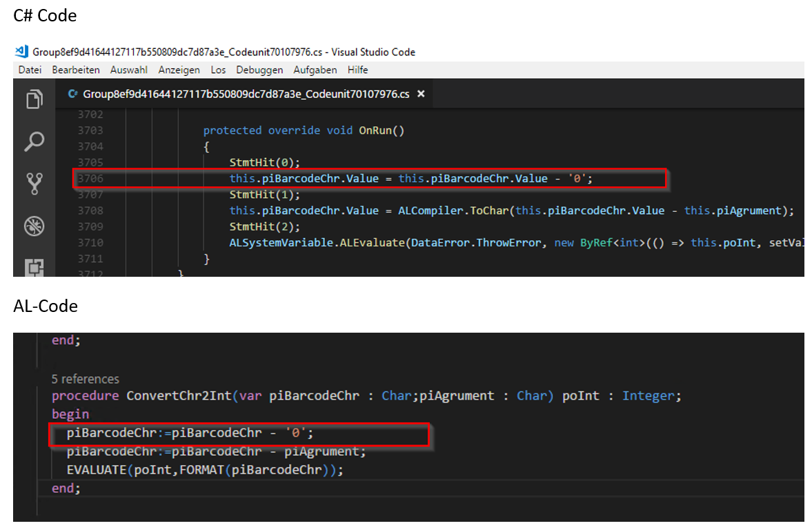Image resolution: width=812 pixels, height=528 pixels.
Task: Place cursor on the highlighted piBarcodeChr line
Action: pos(414,178)
